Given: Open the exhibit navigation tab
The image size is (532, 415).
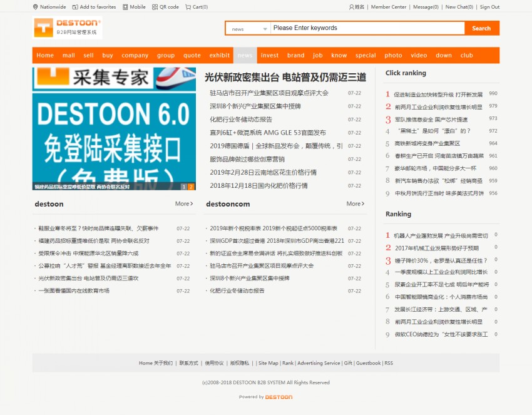Looking at the screenshot, I should pos(220,55).
